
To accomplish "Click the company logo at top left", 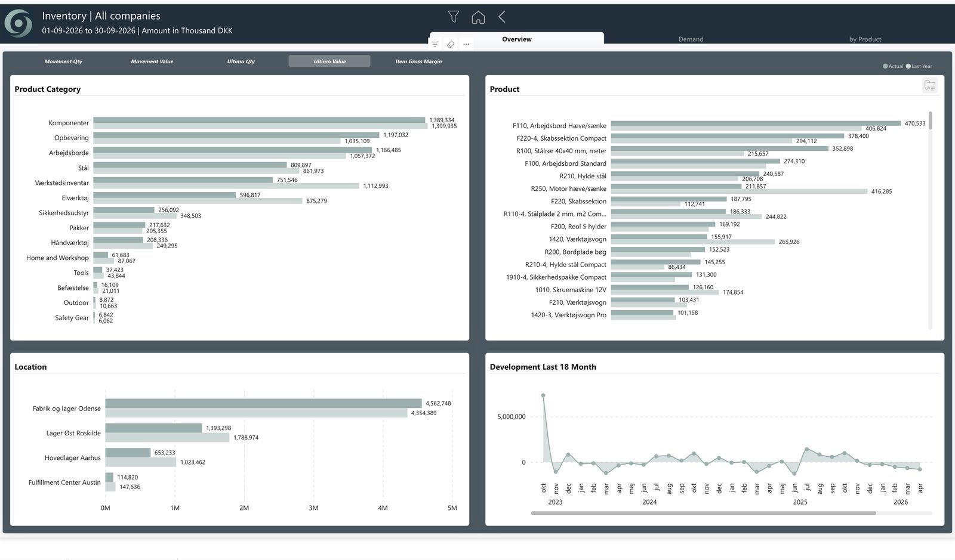I will point(19,23).
